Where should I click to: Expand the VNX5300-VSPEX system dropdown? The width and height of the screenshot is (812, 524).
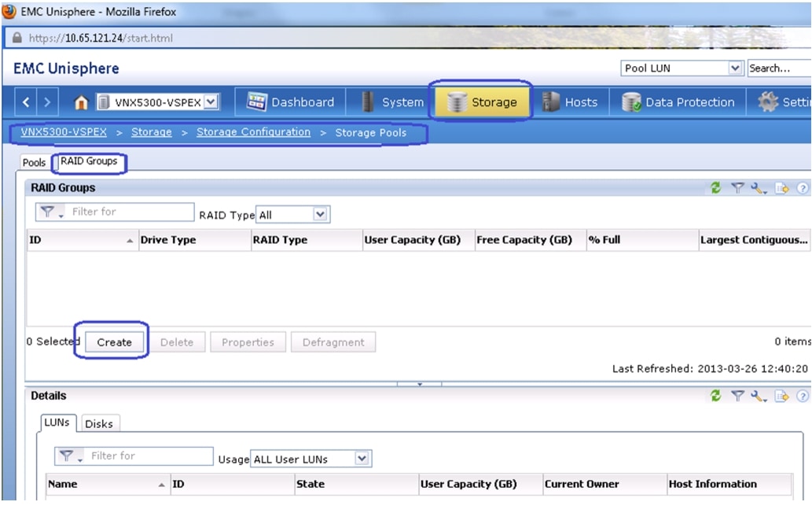(211, 102)
